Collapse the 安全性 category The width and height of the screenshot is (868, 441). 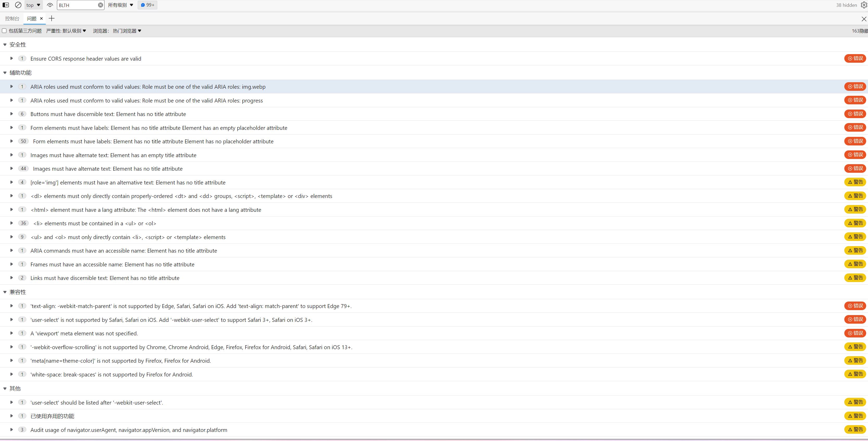click(5, 44)
